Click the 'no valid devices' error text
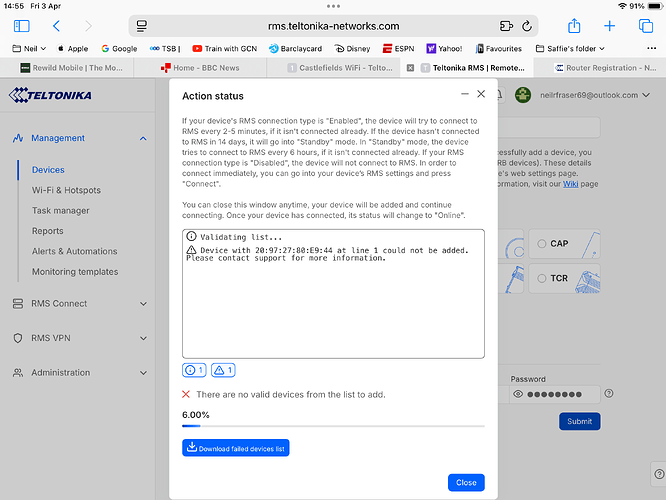666x500 pixels. 291,394
